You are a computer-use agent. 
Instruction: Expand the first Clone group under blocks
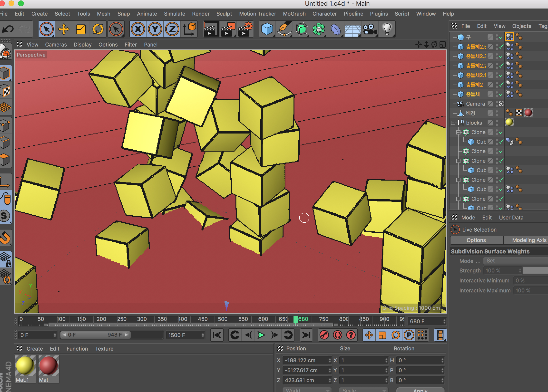coord(458,132)
